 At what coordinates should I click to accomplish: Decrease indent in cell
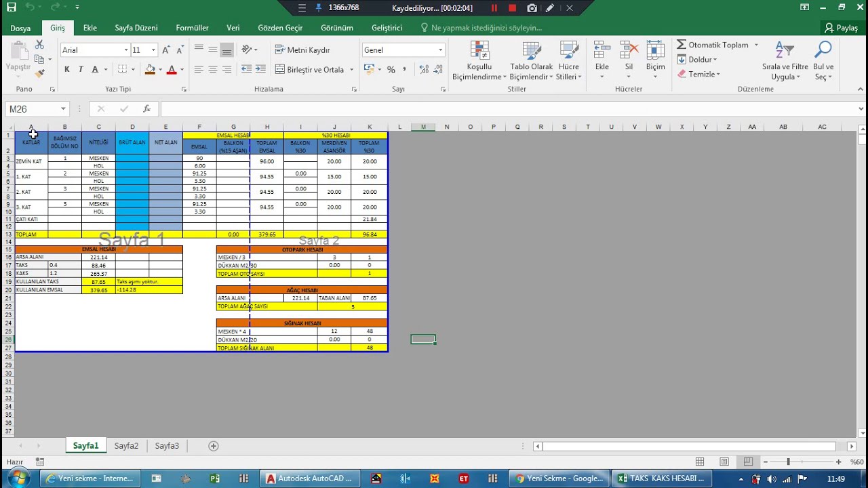tap(246, 69)
